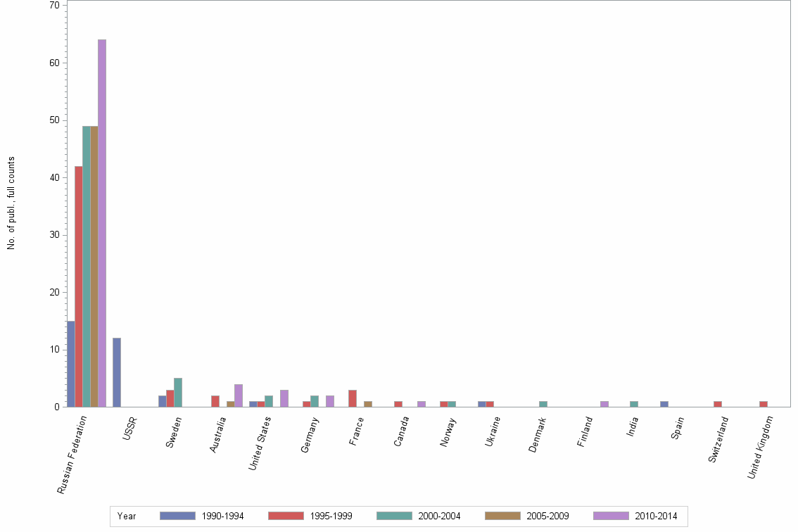Image resolution: width=798 pixels, height=532 pixels.
Task: Click the USSR 1990-1994 bar
Action: 116,373
